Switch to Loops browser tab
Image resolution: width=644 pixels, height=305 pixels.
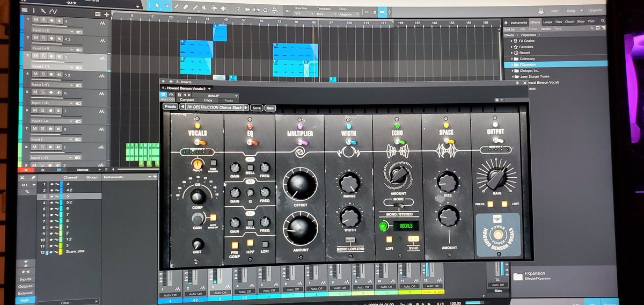(x=548, y=22)
